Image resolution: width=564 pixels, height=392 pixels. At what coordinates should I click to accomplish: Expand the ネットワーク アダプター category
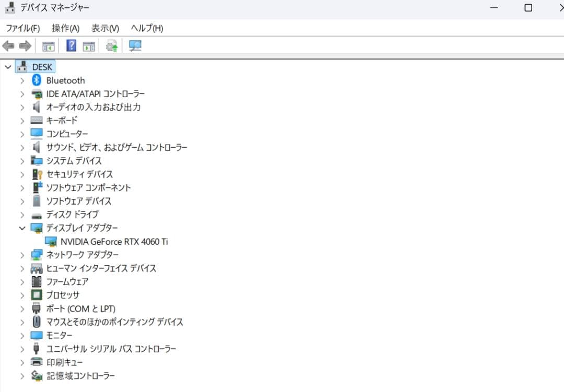click(x=22, y=255)
